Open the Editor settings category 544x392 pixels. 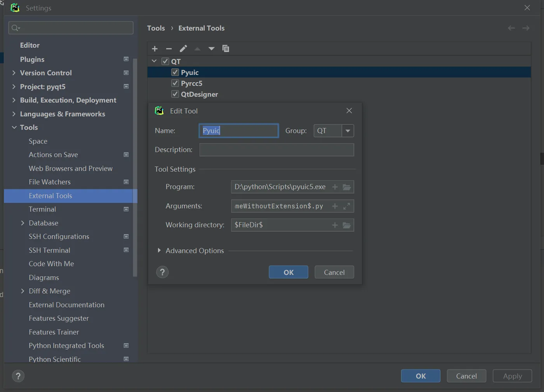click(30, 45)
